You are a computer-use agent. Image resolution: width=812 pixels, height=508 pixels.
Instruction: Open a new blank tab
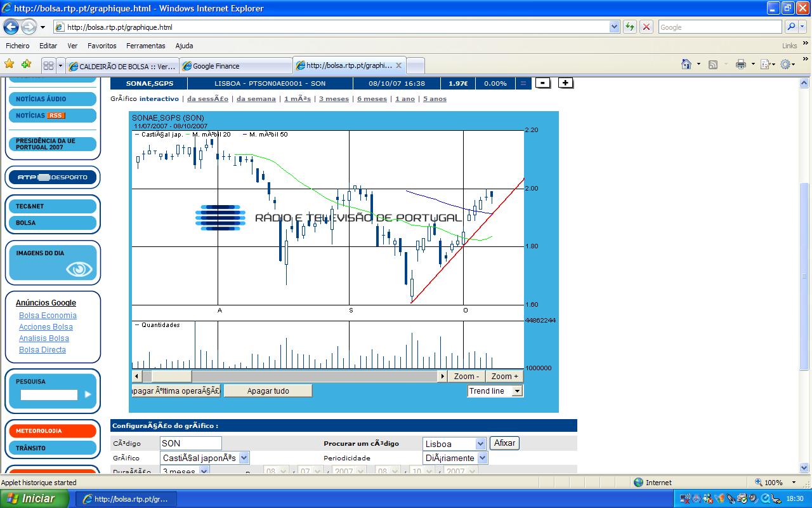pos(416,66)
